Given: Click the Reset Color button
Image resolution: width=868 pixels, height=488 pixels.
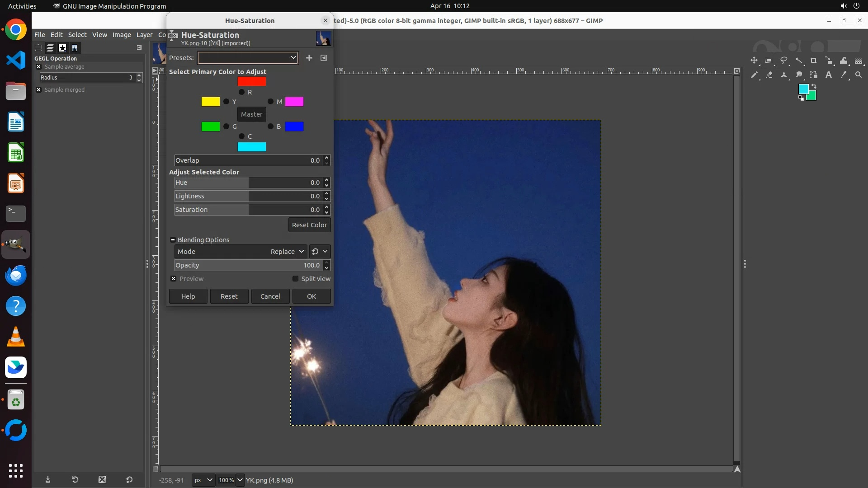Looking at the screenshot, I should (309, 225).
